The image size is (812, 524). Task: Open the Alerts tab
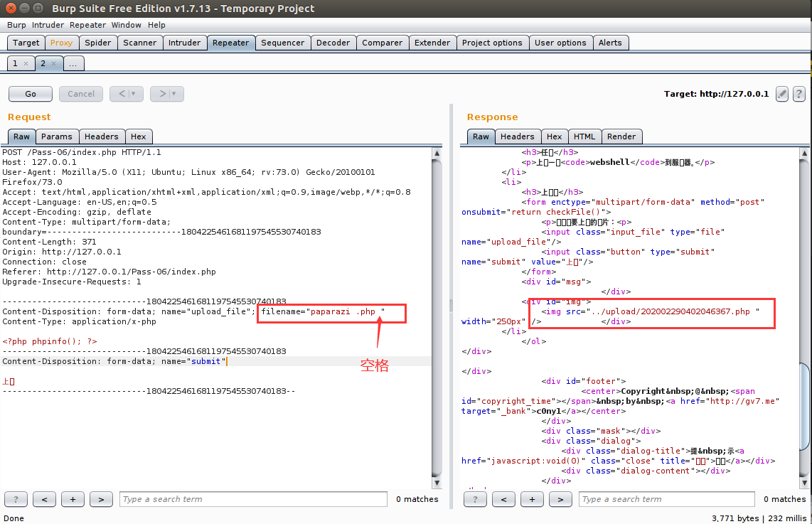[x=610, y=43]
